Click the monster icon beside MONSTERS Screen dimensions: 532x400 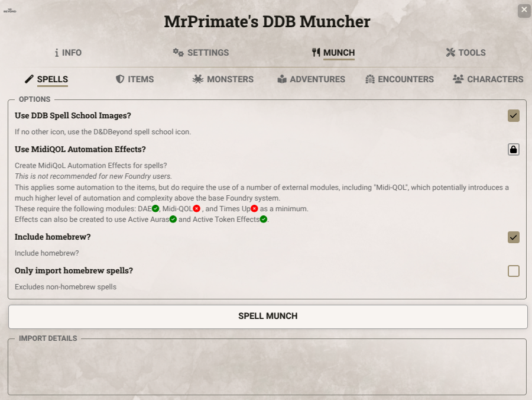point(198,79)
